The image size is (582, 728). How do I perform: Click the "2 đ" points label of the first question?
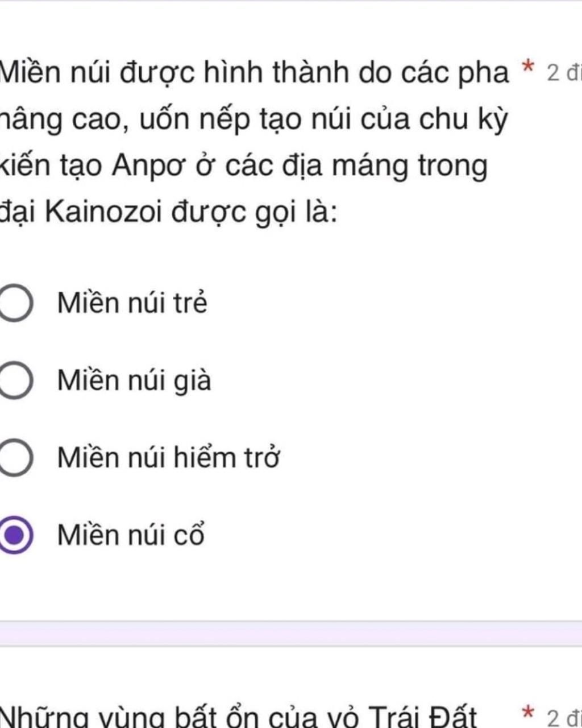click(563, 73)
